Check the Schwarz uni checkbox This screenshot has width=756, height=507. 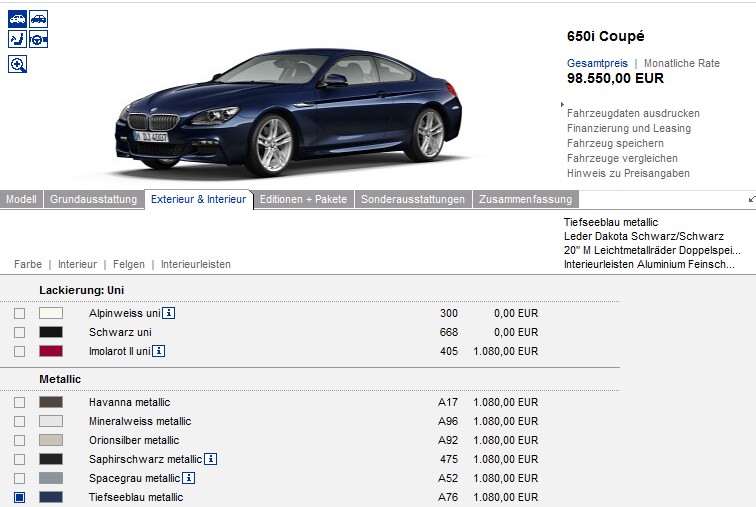(x=19, y=333)
